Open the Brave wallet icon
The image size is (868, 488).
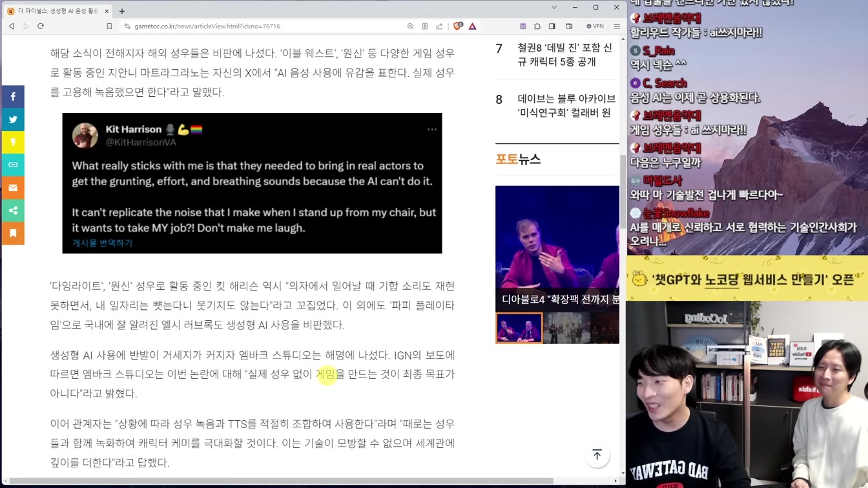pyautogui.click(x=569, y=26)
